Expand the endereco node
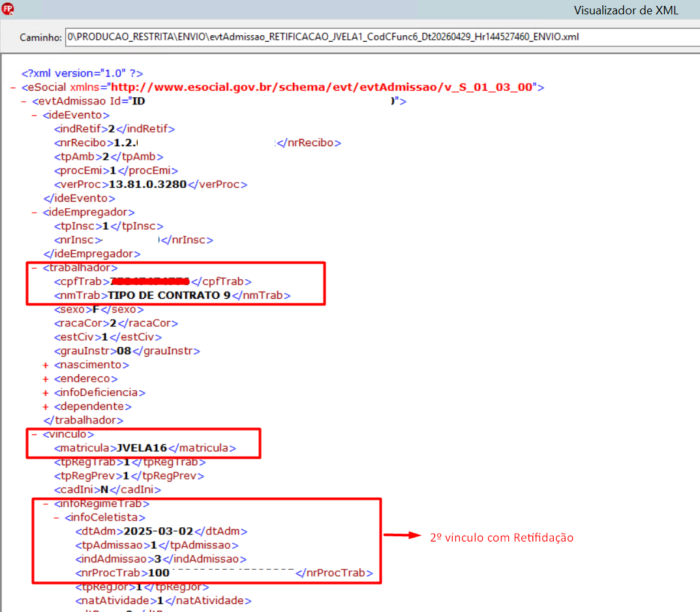The width and height of the screenshot is (700, 612). (45, 379)
